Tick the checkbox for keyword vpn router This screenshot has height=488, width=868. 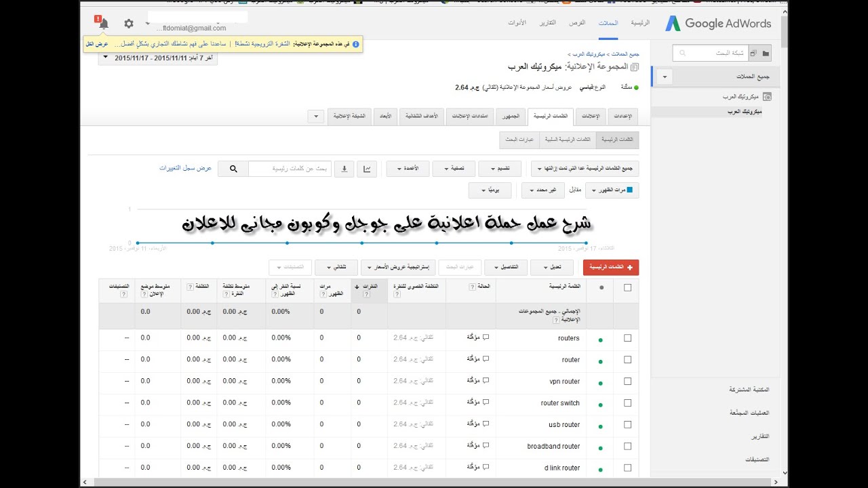click(627, 381)
